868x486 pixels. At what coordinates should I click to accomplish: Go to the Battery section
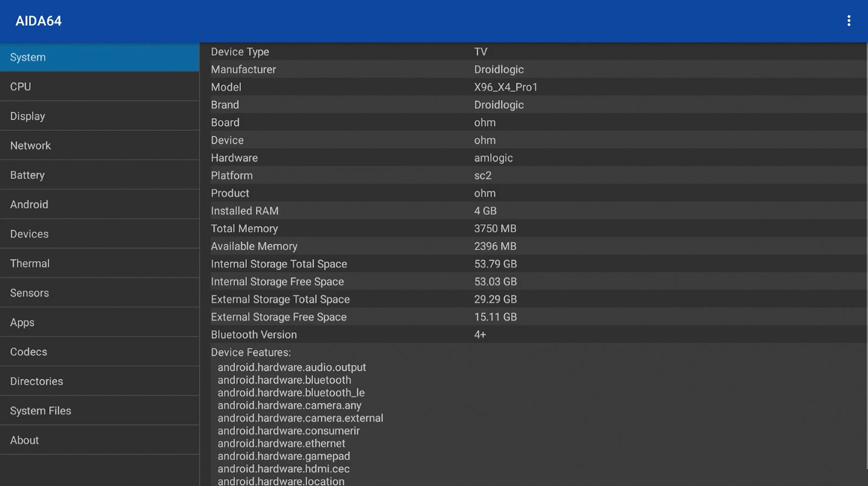point(100,175)
